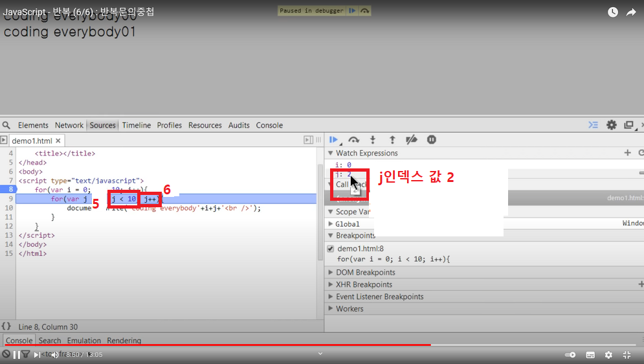Click the video title link at top
This screenshot has width=644, height=364.
[78, 12]
